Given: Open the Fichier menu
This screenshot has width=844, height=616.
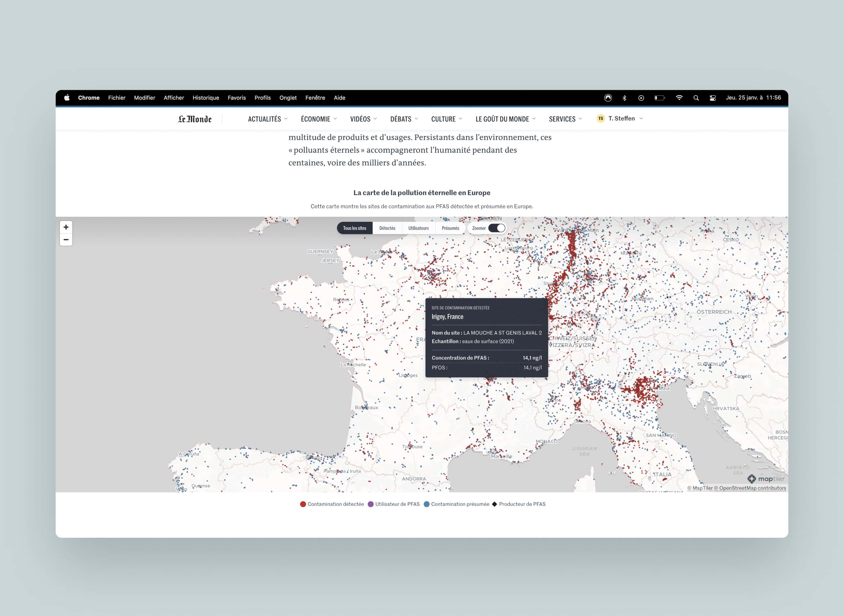Looking at the screenshot, I should (117, 98).
